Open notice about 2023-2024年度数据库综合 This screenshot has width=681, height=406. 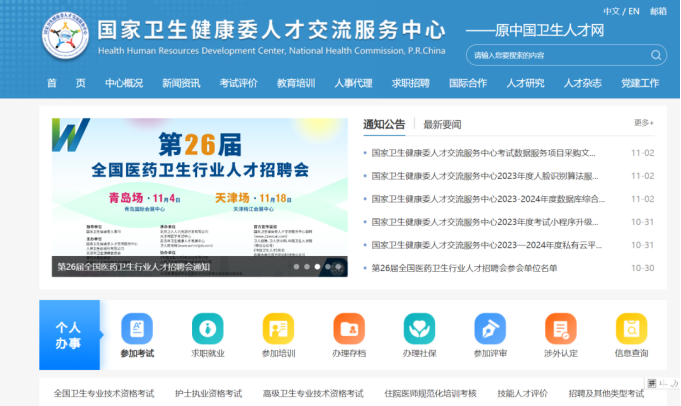pyautogui.click(x=488, y=199)
